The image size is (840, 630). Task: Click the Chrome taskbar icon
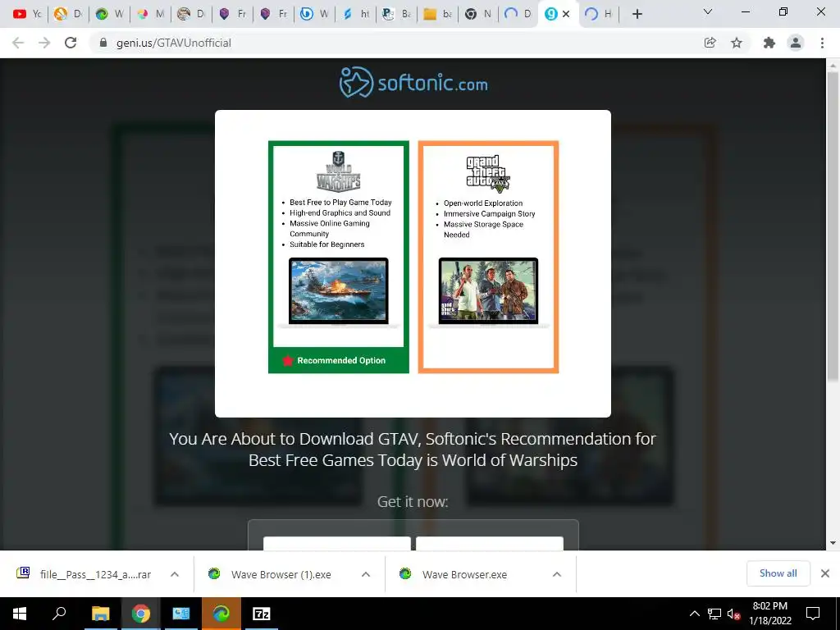pyautogui.click(x=141, y=614)
